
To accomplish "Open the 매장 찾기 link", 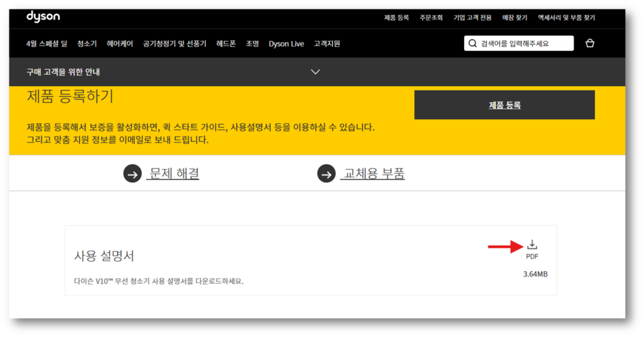I will tap(514, 18).
